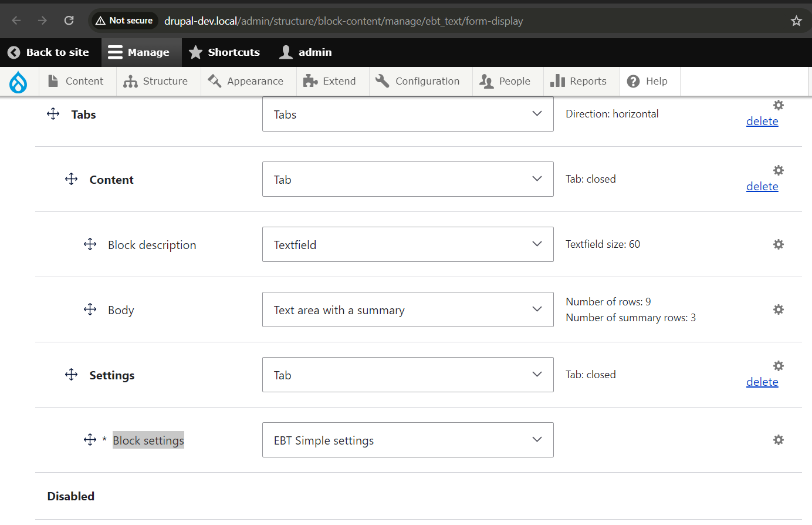Delete the Content tab group
Screen dimensions: 812x525
tap(762, 186)
